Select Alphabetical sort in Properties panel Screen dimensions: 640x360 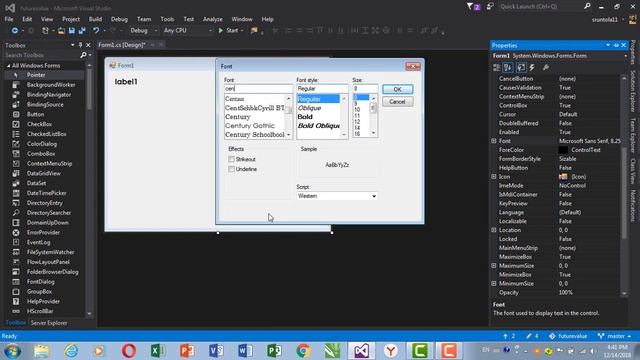[508, 67]
